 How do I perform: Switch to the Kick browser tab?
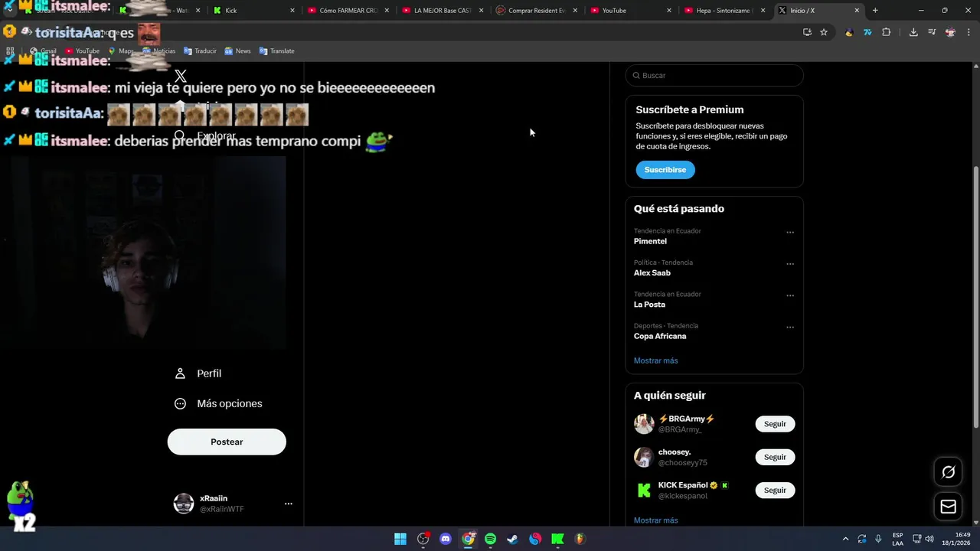click(253, 11)
